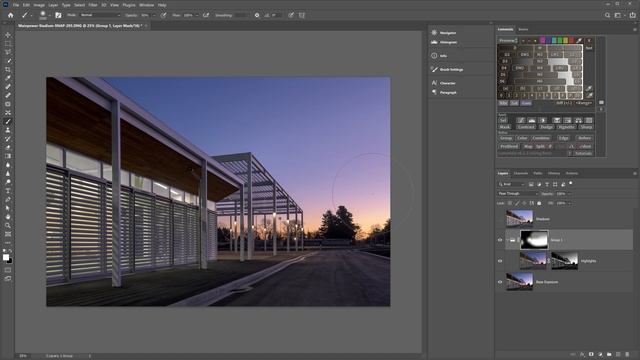
Task: Click the Sharp button in Lumenzia panel
Action: (x=586, y=127)
